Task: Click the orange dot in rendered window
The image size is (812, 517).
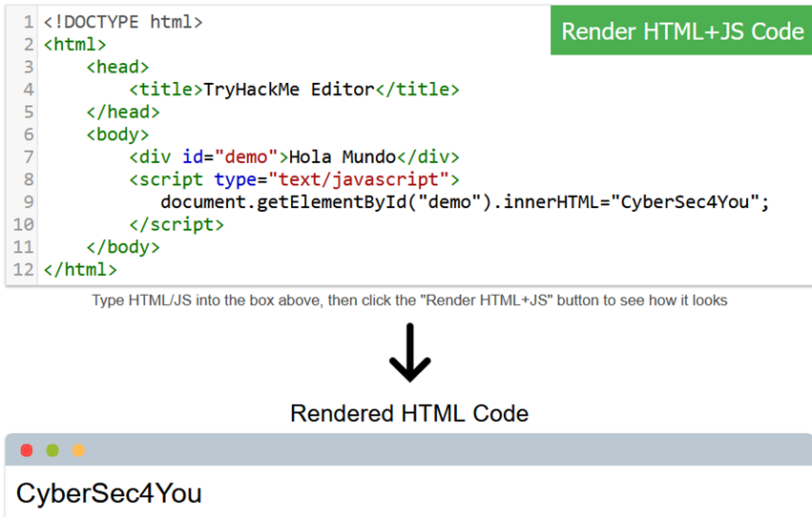Action: click(78, 450)
